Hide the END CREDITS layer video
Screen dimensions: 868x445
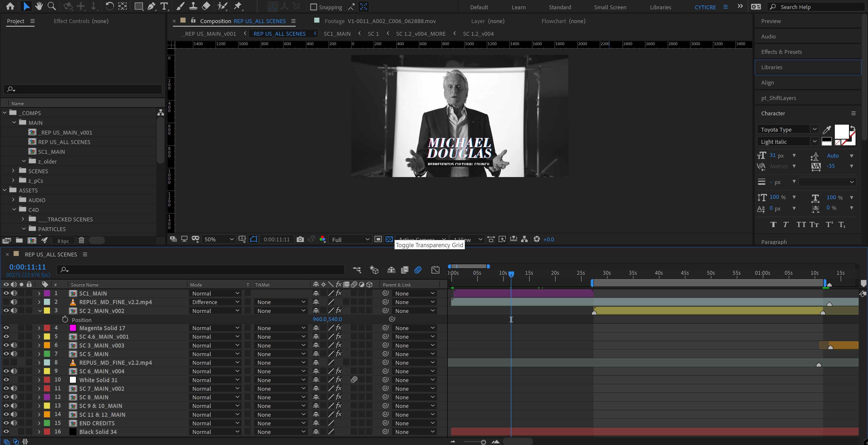click(6, 423)
